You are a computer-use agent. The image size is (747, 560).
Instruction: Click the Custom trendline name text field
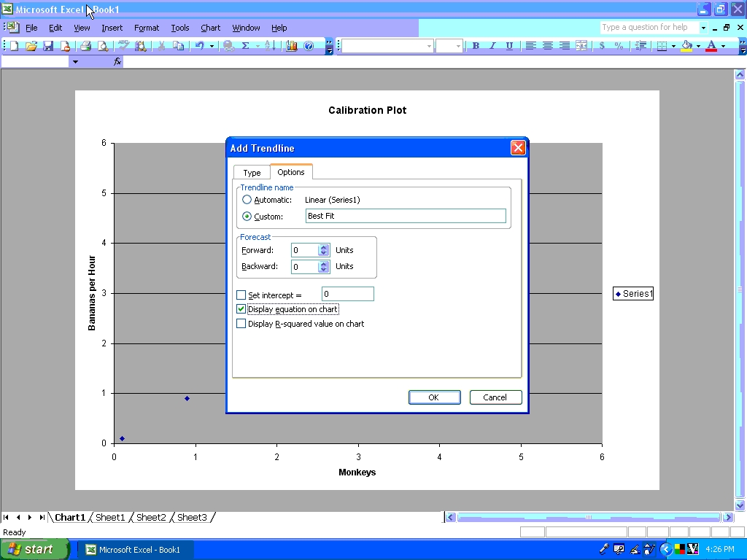(x=405, y=216)
